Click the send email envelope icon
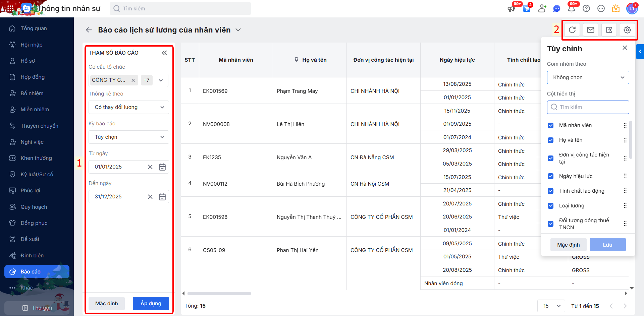644x316 pixels. (x=591, y=30)
